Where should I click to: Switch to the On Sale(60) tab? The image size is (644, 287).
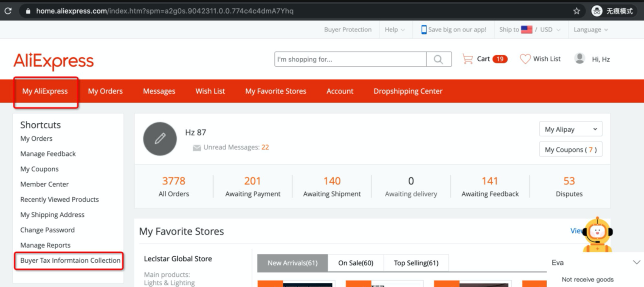pyautogui.click(x=355, y=263)
